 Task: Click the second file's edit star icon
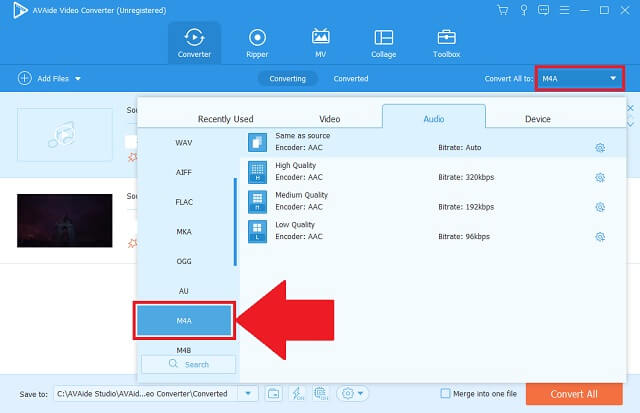click(133, 244)
